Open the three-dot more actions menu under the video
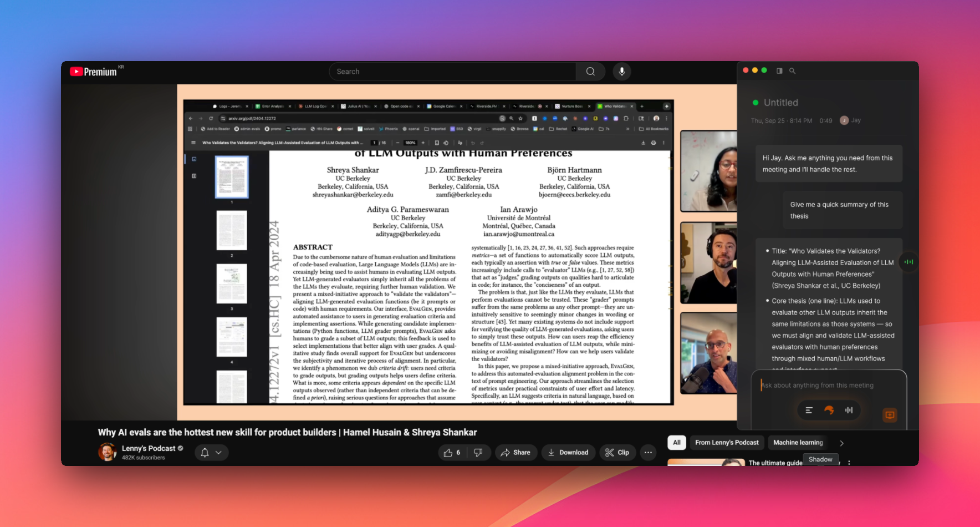Viewport: 980px width, 527px height. pos(647,452)
